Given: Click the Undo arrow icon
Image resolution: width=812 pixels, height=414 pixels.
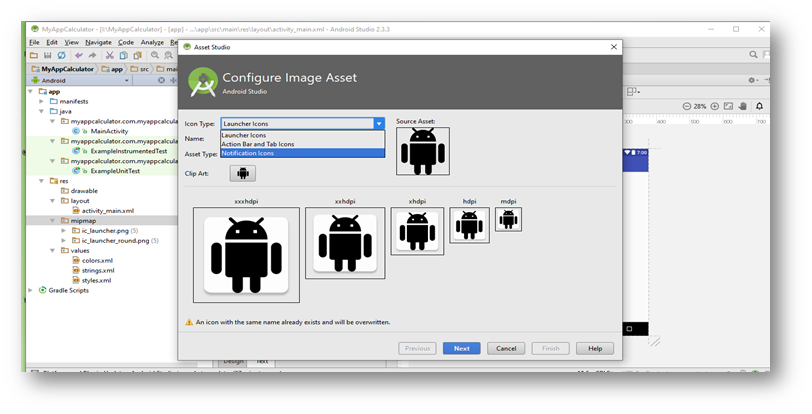Looking at the screenshot, I should [79, 55].
